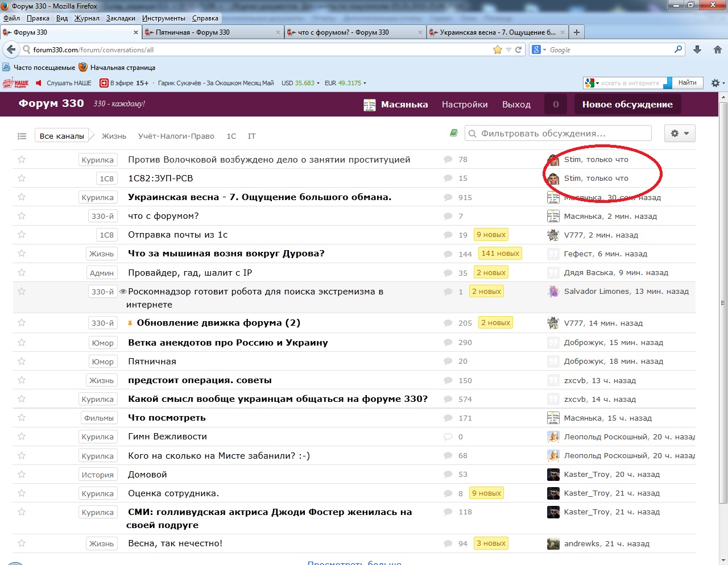728x565 pixels.
Task: Open the gear dropdown next to filter box
Action: [x=680, y=133]
